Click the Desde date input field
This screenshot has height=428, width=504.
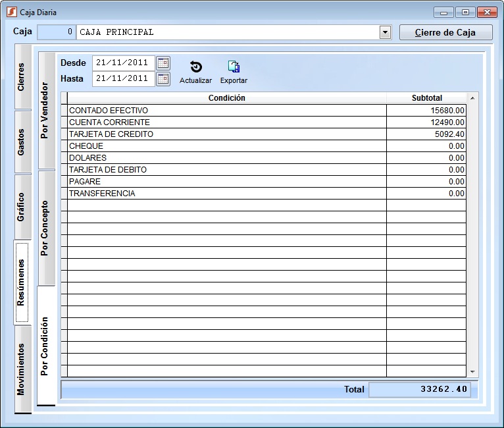point(124,63)
